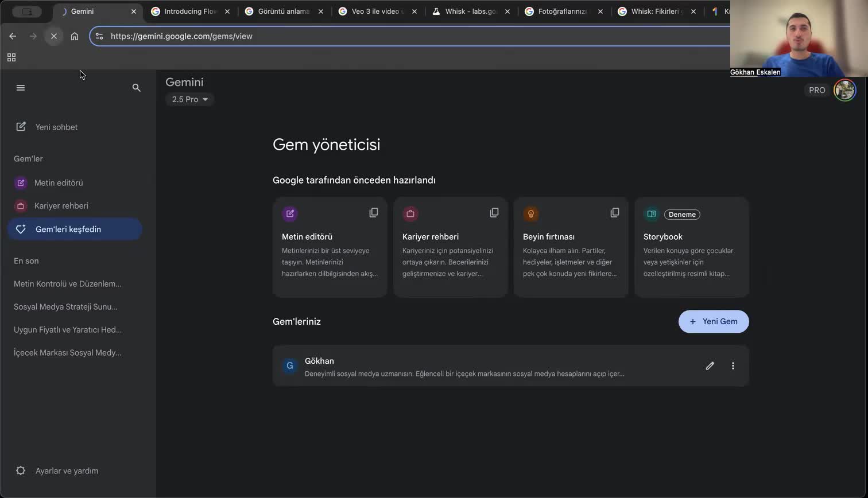Close the Veo 3 ile video tab
This screenshot has height=498, width=868.
[414, 11]
